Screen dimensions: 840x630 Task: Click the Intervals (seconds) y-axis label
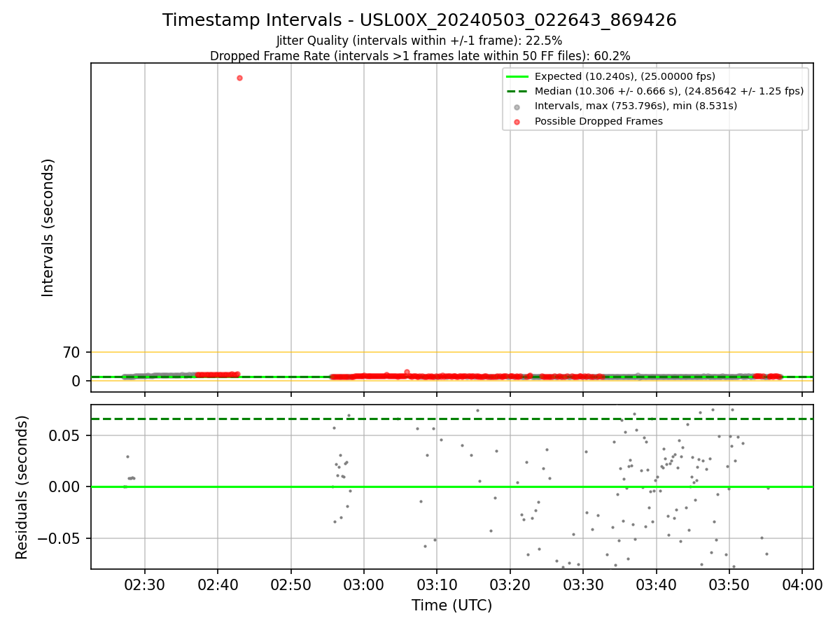point(48,227)
